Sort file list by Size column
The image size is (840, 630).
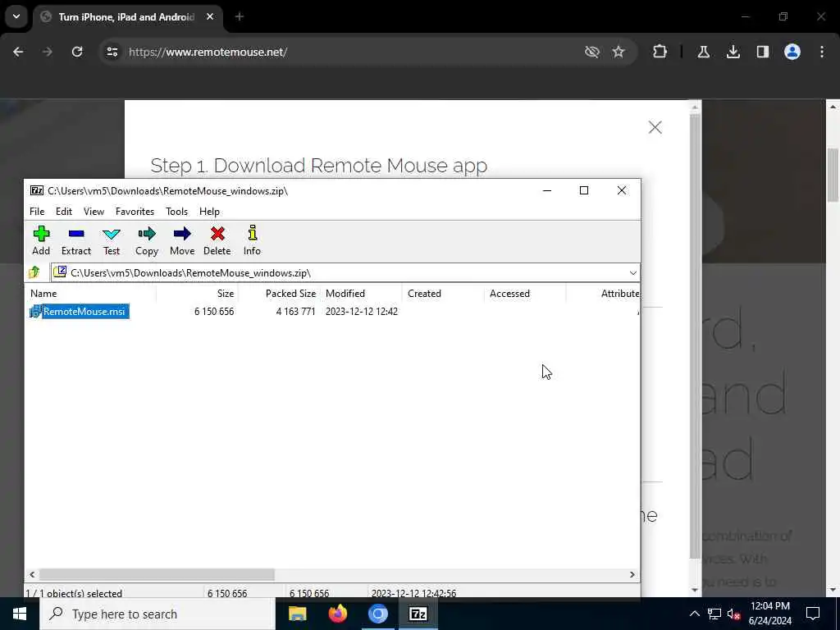click(197, 294)
